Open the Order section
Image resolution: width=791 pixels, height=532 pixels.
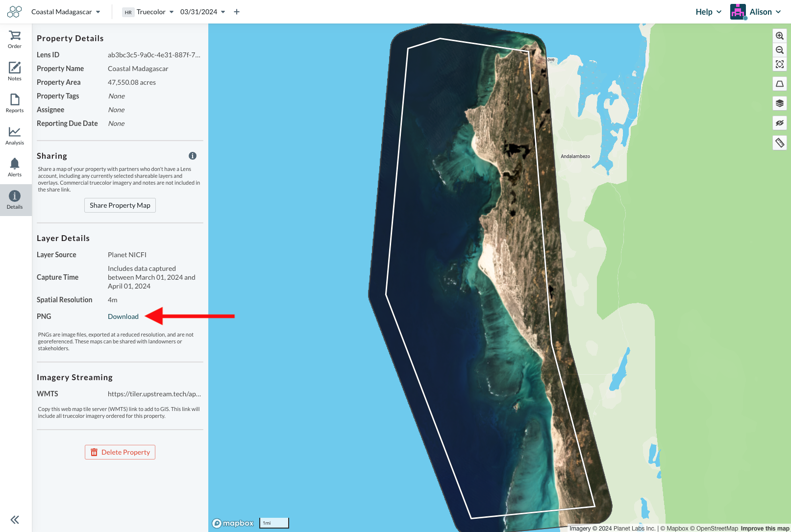click(x=14, y=38)
